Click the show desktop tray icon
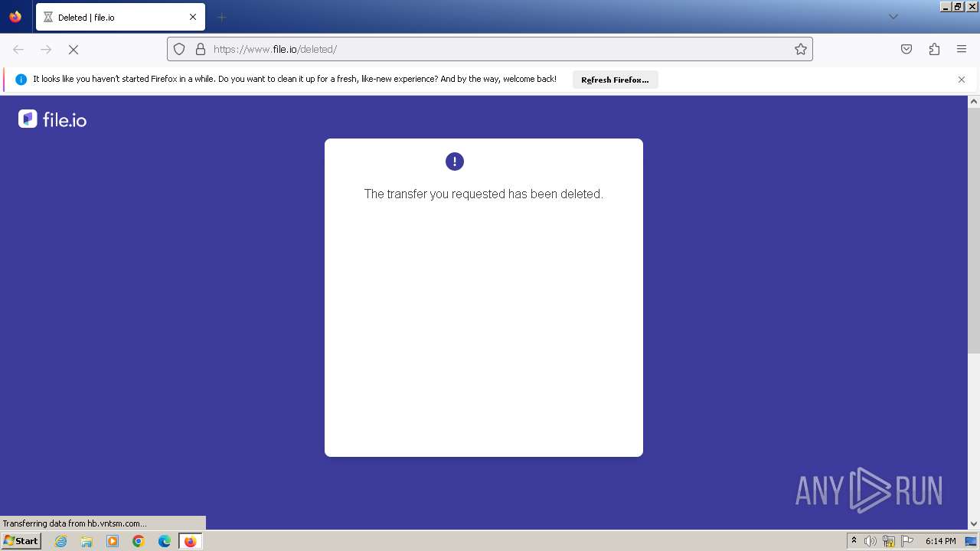Viewport: 980px width, 551px height. pos(971,541)
